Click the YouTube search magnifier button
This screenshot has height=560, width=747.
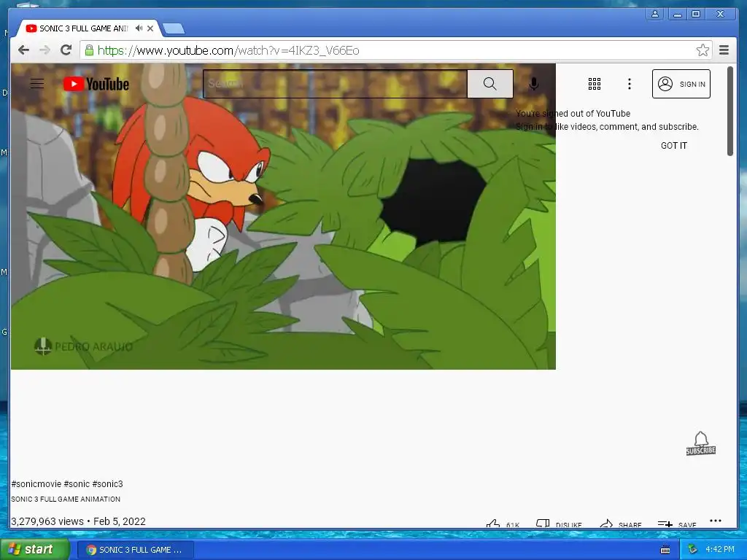[x=489, y=84]
